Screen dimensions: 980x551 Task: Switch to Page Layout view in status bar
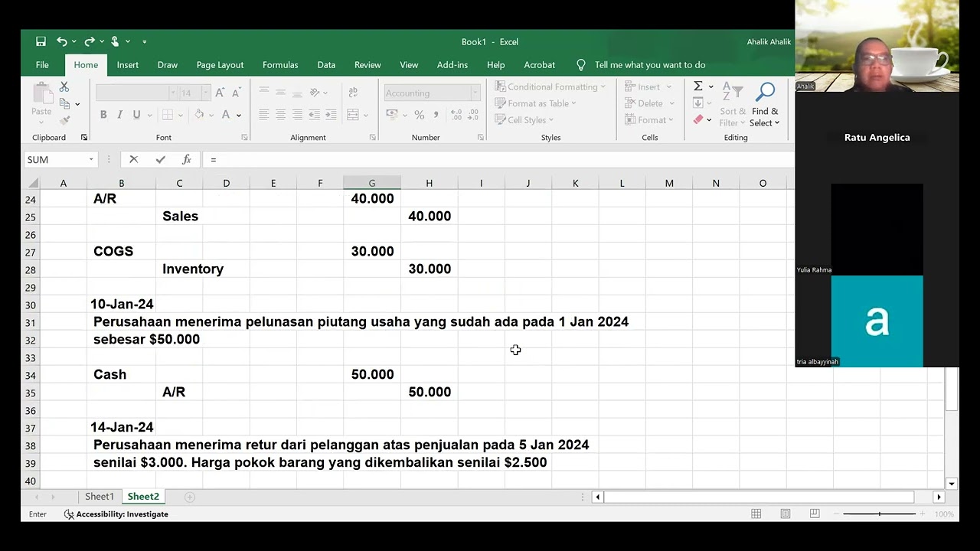pyautogui.click(x=786, y=514)
